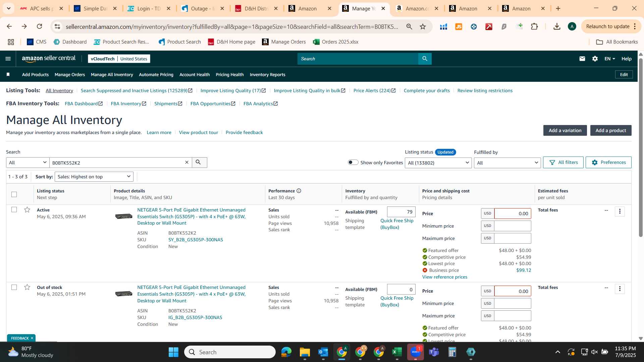
Task: Open the FBA Dashboard link
Action: pyautogui.click(x=84, y=104)
